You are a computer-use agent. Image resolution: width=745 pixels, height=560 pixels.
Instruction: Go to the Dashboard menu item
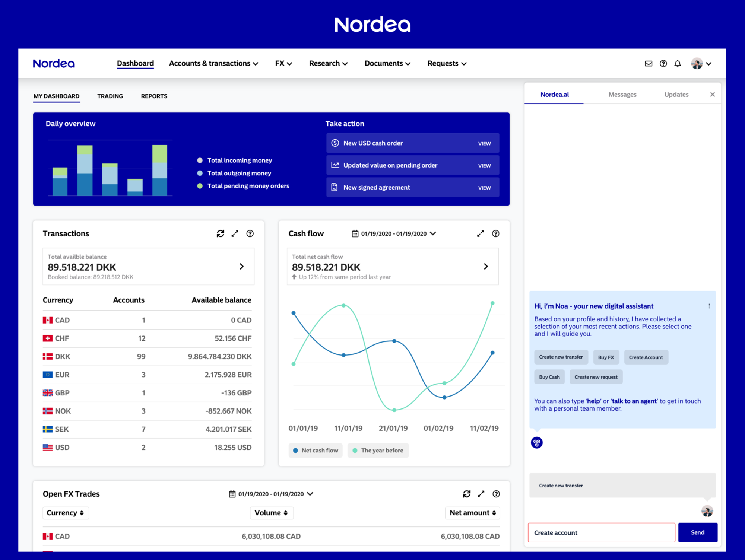pyautogui.click(x=135, y=63)
